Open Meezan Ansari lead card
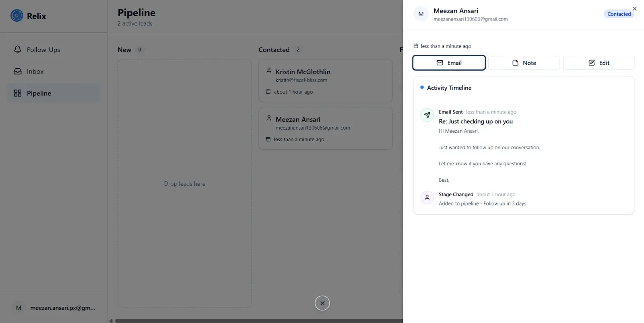Image resolution: width=644 pixels, height=323 pixels. [x=326, y=128]
